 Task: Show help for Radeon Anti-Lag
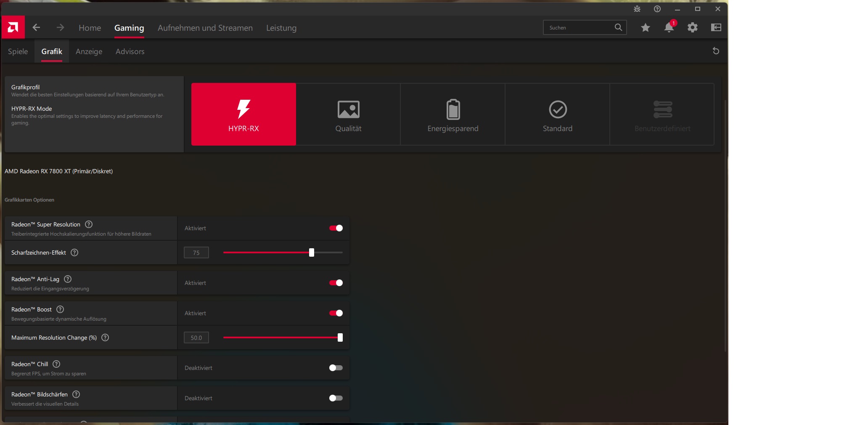68,279
